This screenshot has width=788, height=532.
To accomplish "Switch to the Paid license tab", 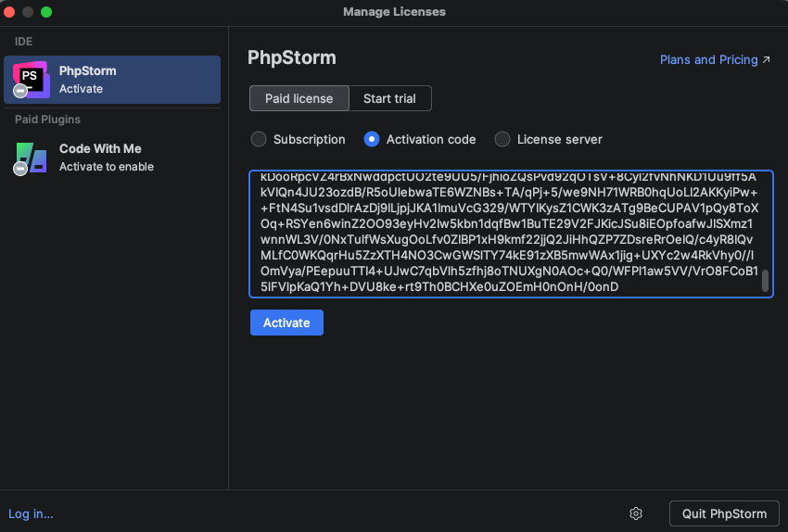I will click(299, 98).
